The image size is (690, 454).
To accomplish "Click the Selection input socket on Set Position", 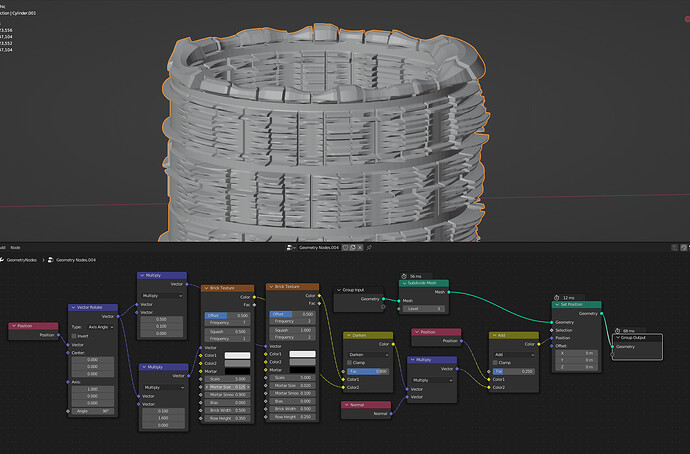I will [x=552, y=330].
